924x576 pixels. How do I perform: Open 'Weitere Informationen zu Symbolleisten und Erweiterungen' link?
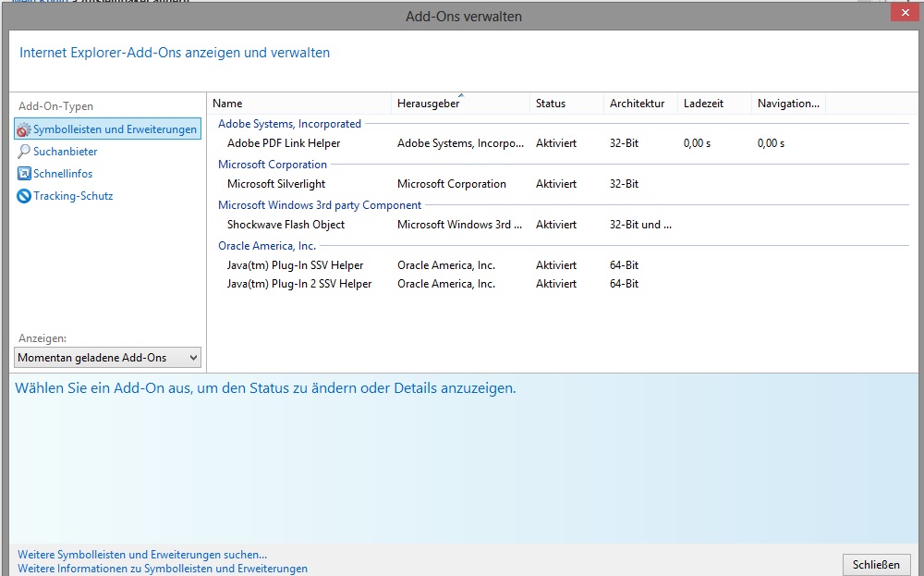tap(163, 569)
